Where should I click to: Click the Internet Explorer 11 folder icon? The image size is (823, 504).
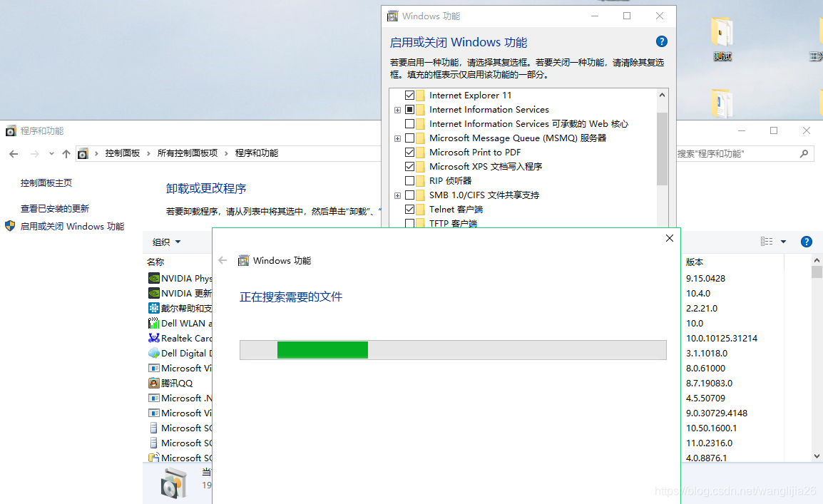click(x=421, y=96)
